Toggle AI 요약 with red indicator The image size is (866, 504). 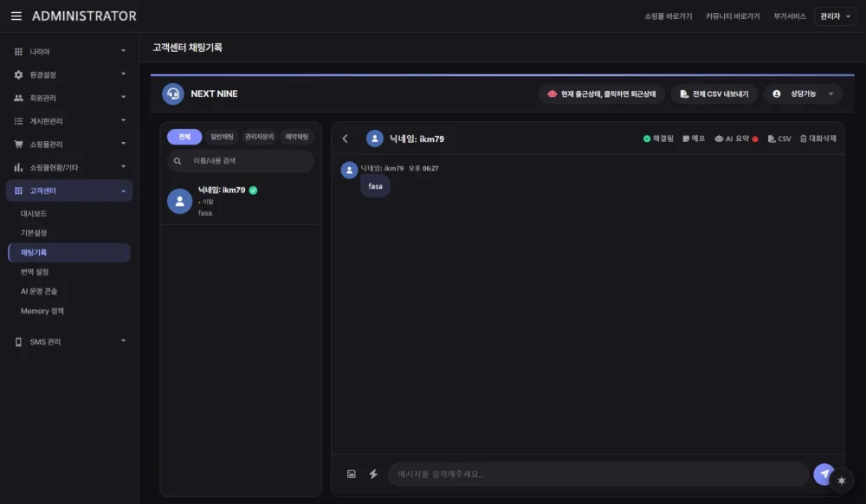736,139
